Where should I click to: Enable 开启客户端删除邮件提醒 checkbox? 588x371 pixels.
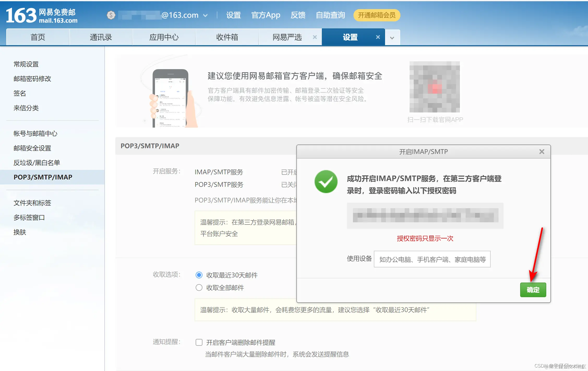(x=199, y=342)
